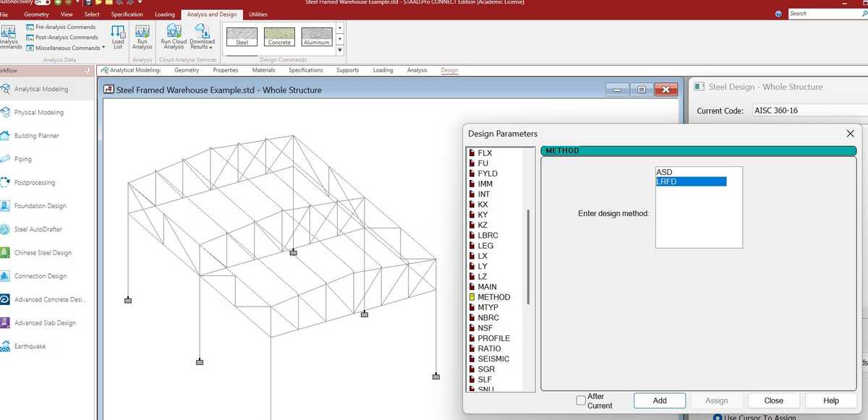
Task: Open the Design page tab
Action: [449, 70]
